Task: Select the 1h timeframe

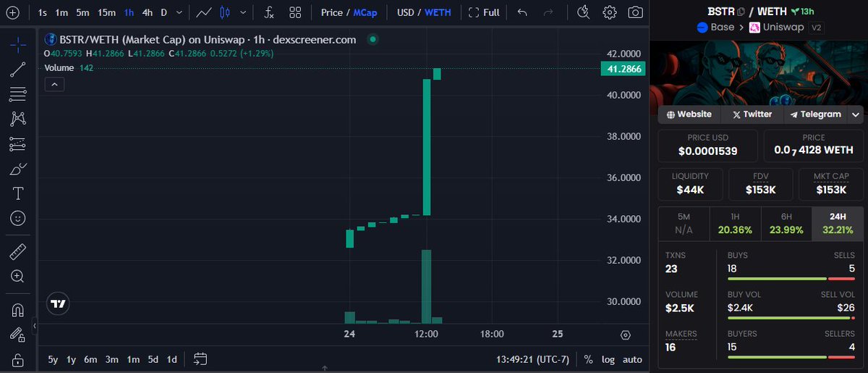Action: (x=129, y=12)
